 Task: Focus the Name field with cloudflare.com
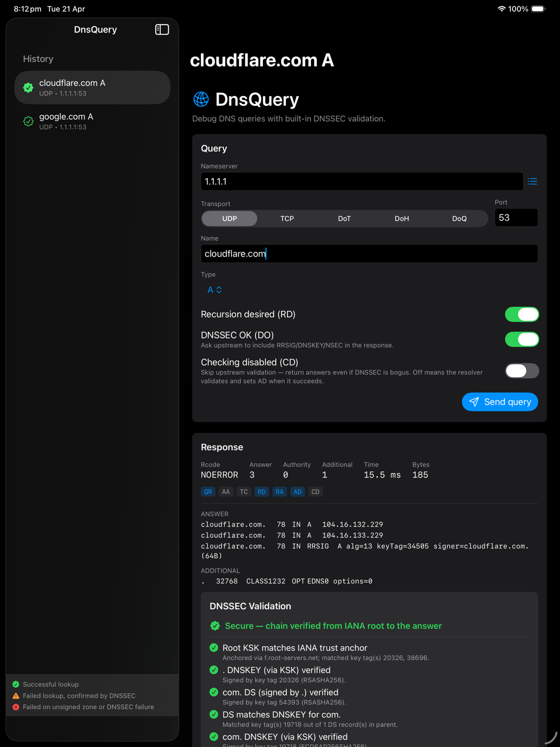point(369,253)
